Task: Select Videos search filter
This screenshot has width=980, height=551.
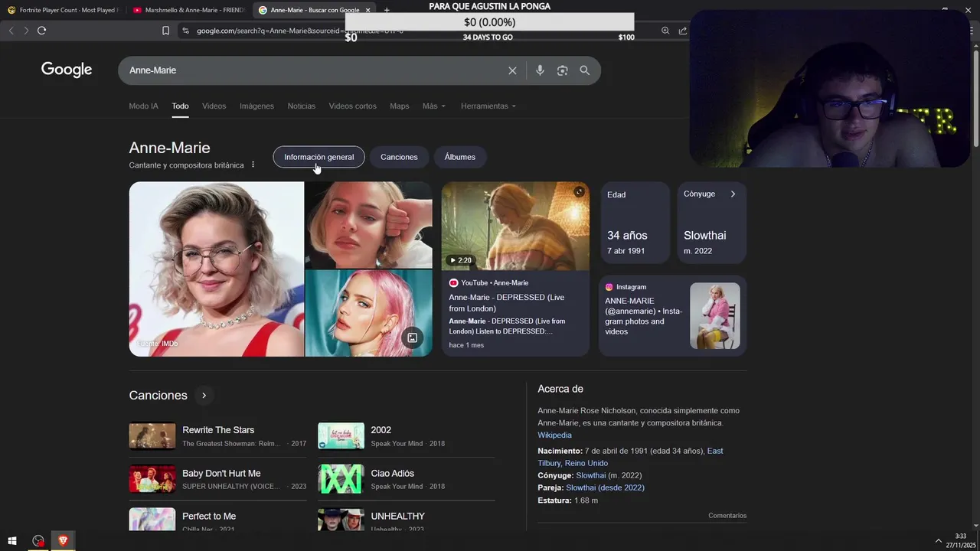Action: (x=214, y=106)
